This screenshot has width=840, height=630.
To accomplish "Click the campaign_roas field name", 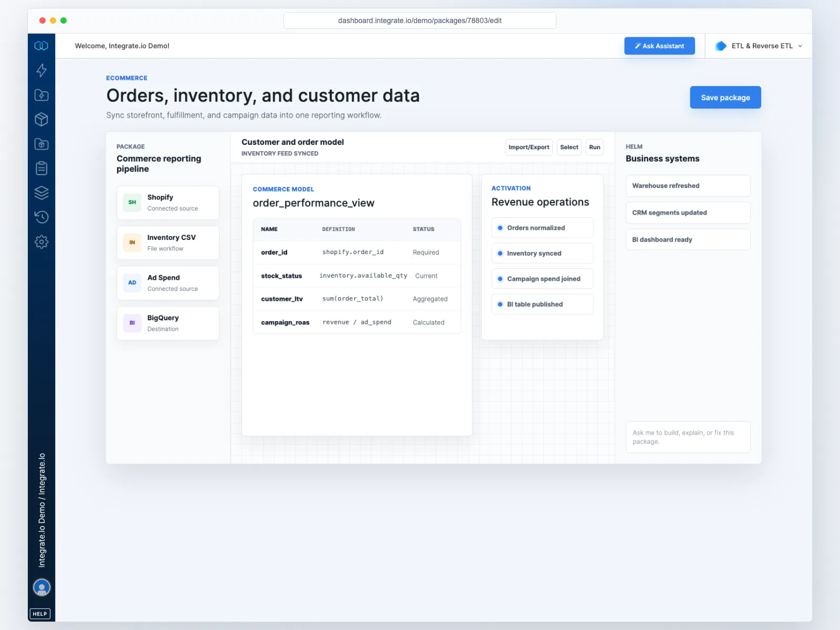I will [x=285, y=322].
